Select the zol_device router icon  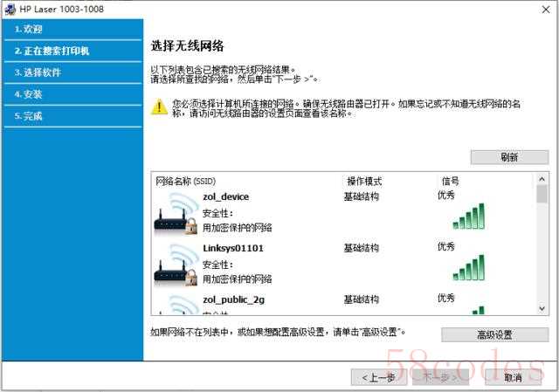[176, 213]
